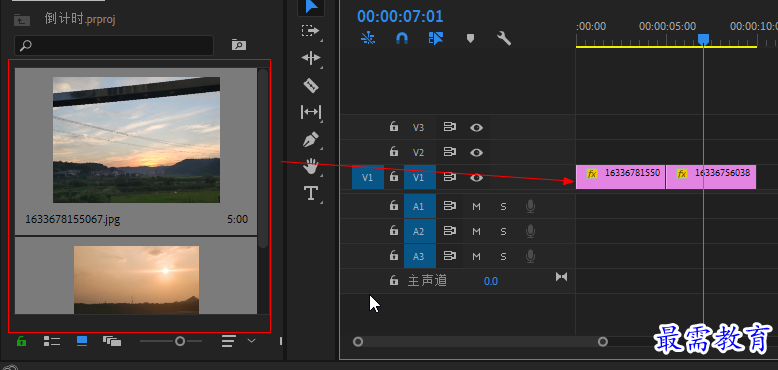This screenshot has width=778, height=370.
Task: Toggle lock on track A2
Action: click(393, 230)
